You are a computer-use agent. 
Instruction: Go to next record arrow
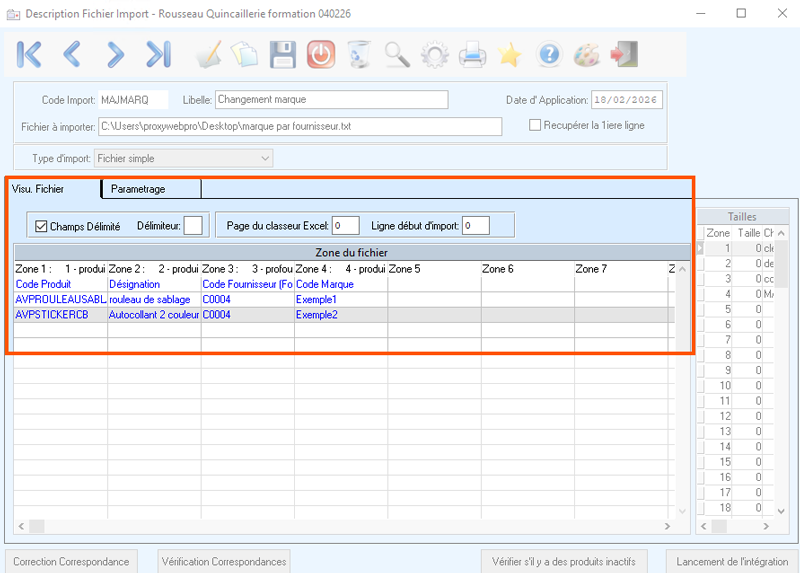coord(116,55)
